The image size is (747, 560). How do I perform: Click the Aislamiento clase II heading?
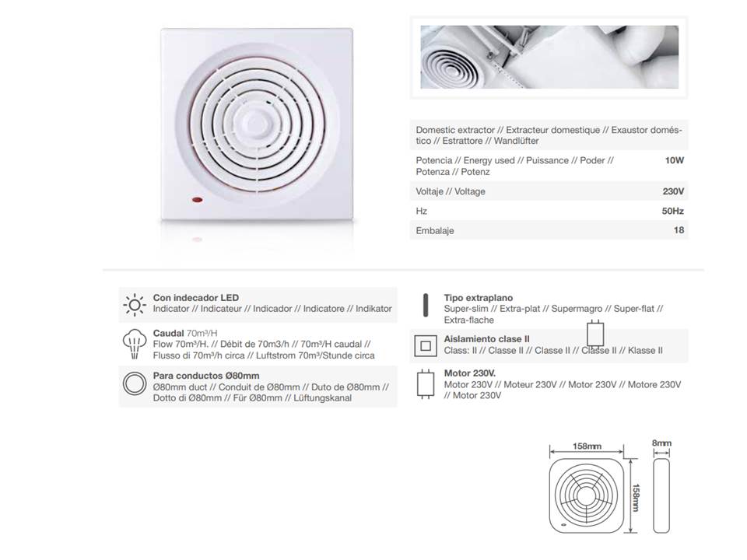[x=486, y=339]
